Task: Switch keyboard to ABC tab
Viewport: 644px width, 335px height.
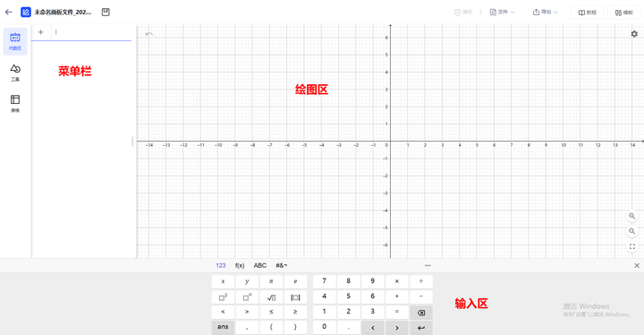Action: (x=260, y=265)
